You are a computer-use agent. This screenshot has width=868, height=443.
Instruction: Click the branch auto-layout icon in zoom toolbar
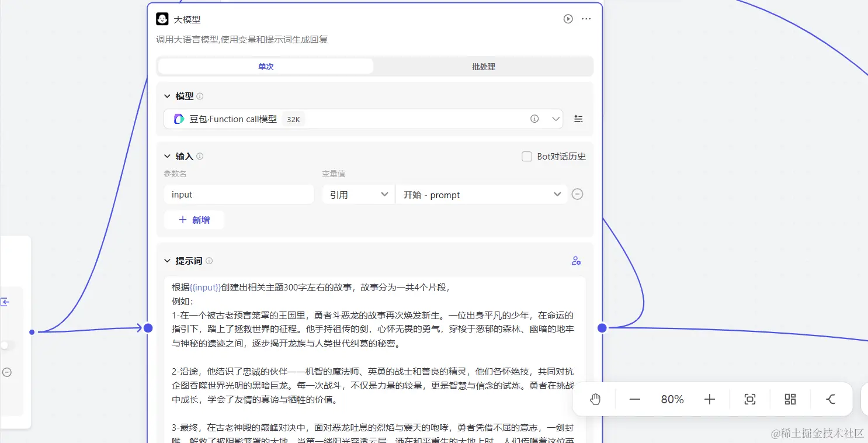[831, 399]
